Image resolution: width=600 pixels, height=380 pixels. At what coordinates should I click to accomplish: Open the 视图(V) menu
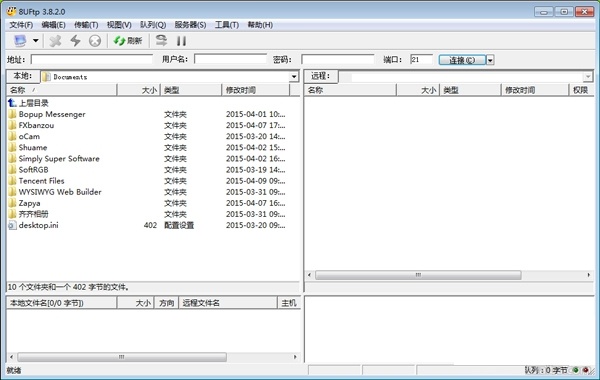pyautogui.click(x=119, y=25)
